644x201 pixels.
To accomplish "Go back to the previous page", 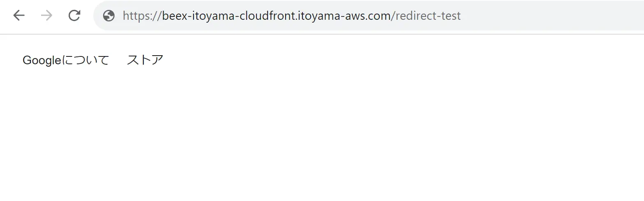I will [x=19, y=16].
